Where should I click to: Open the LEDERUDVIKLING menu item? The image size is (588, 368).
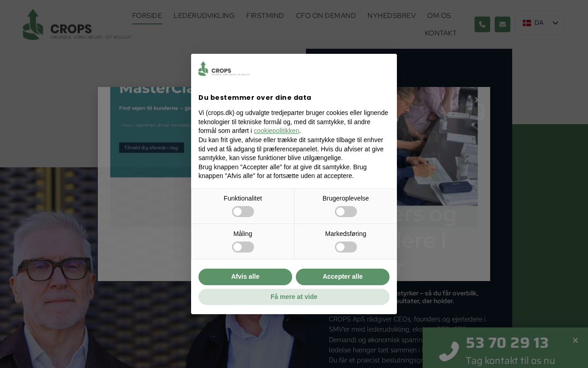[204, 16]
